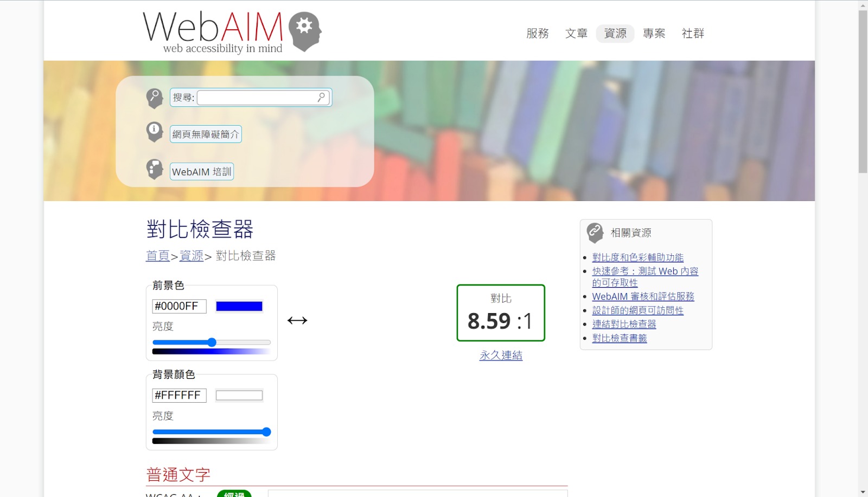Click the WebAIM 培訓 button
This screenshot has width=868, height=497.
pyautogui.click(x=201, y=171)
